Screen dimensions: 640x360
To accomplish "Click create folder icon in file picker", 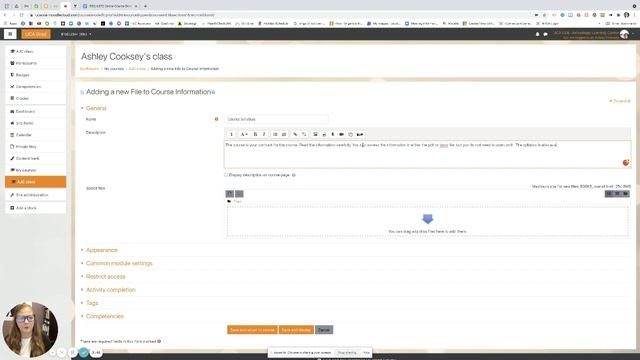I will 239,194.
